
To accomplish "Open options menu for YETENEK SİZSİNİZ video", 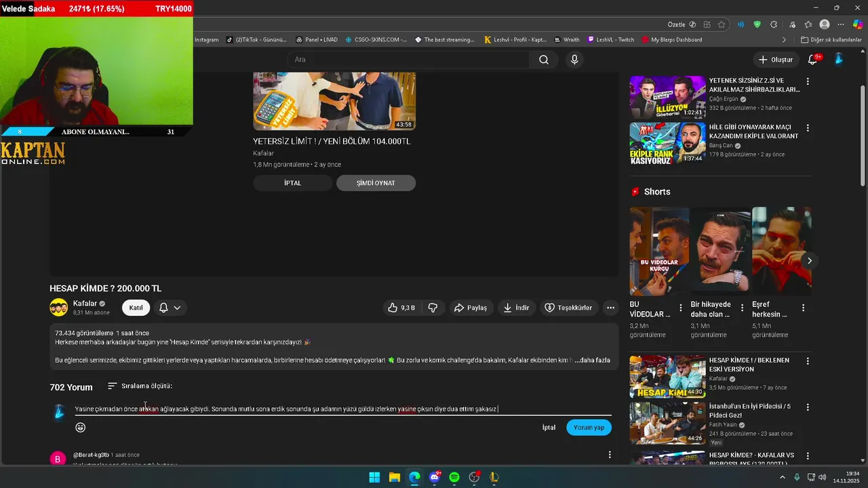I will click(x=807, y=81).
